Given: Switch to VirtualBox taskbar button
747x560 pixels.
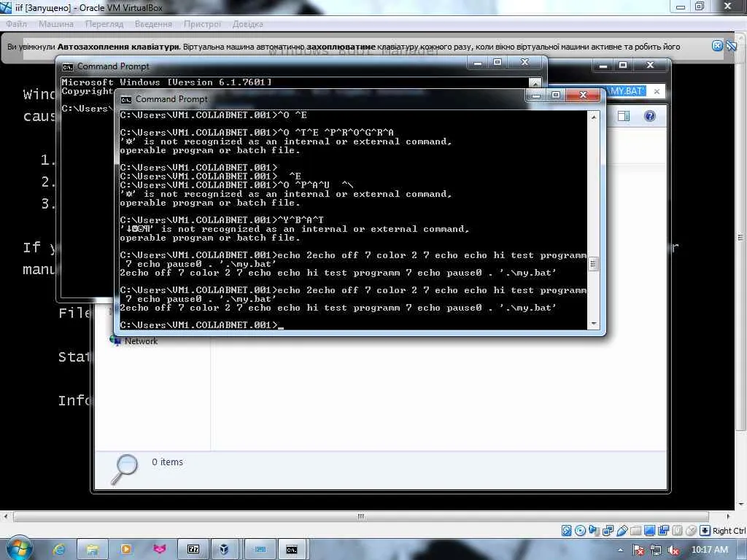Looking at the screenshot, I should (224, 549).
